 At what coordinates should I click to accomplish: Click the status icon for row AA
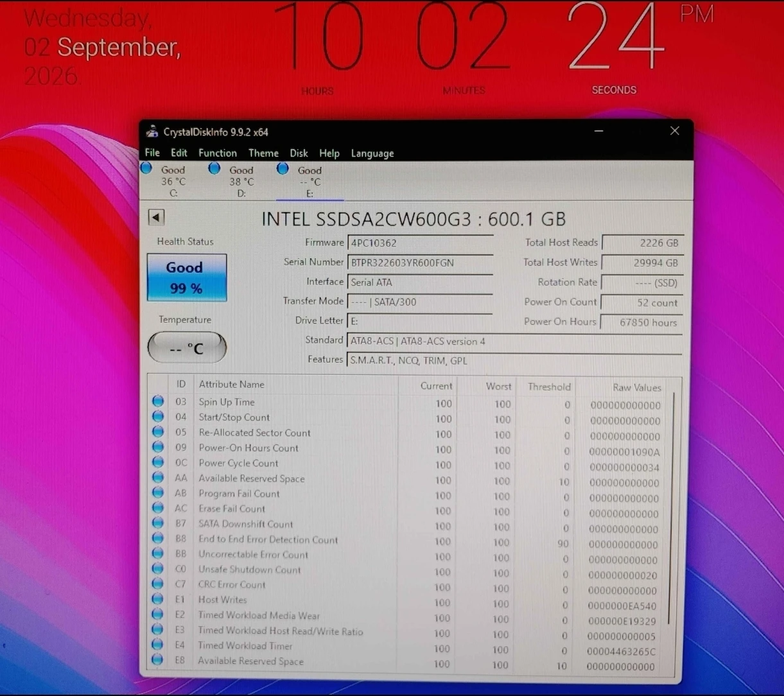(x=158, y=478)
